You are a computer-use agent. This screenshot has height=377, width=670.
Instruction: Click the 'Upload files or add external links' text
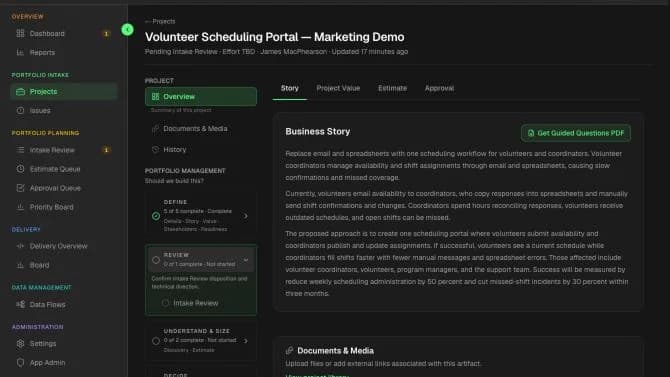(383, 363)
